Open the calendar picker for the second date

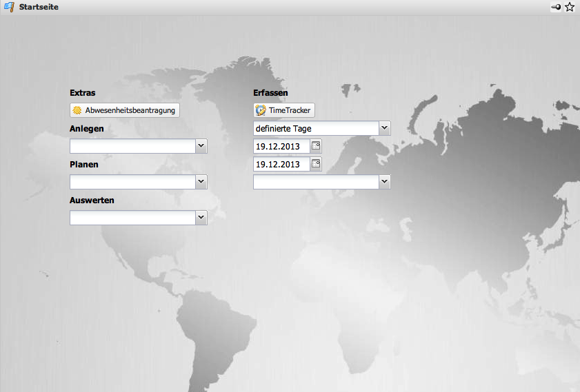coord(316,164)
